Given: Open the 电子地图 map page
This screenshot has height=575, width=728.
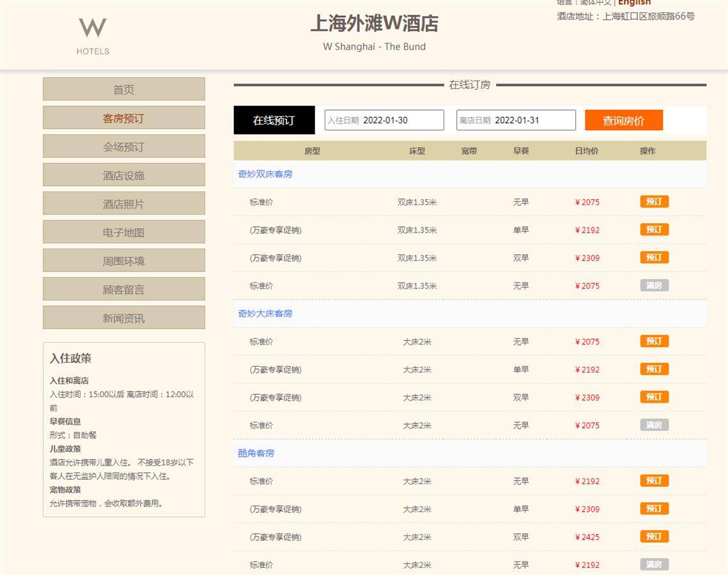Looking at the screenshot, I should click(124, 233).
